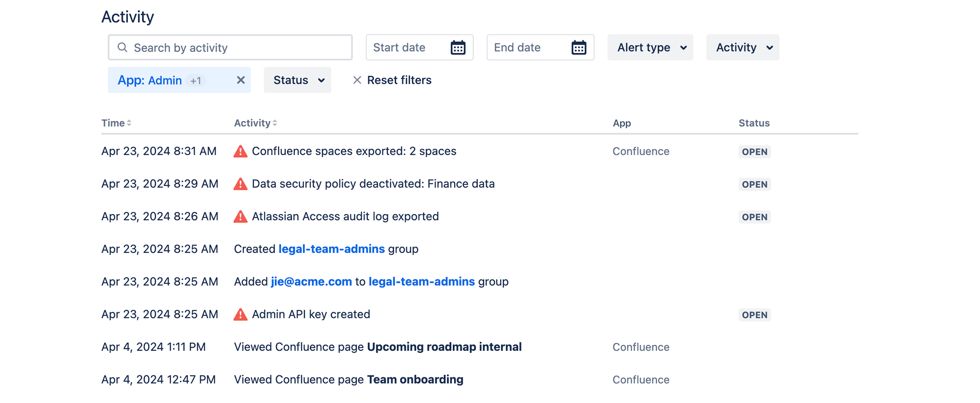Screen dimensions: 980x403
Task: Click the Start date input
Action: click(420, 48)
